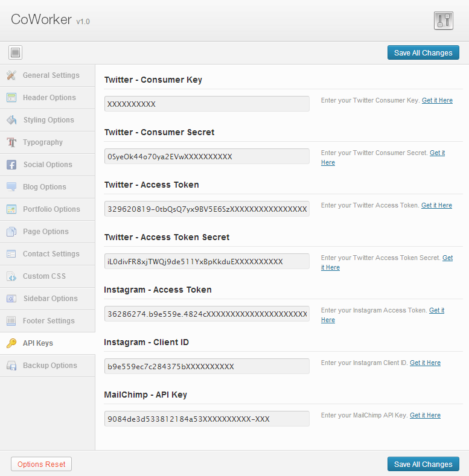Click the bottom Save All Changes button
The width and height of the screenshot is (469, 476).
tap(423, 464)
